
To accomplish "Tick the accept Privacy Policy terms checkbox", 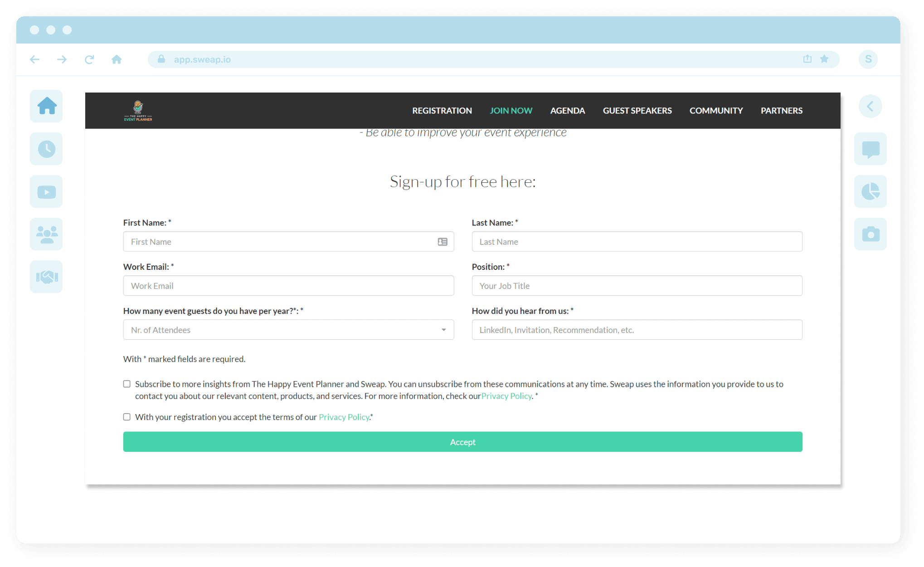I will 127,417.
